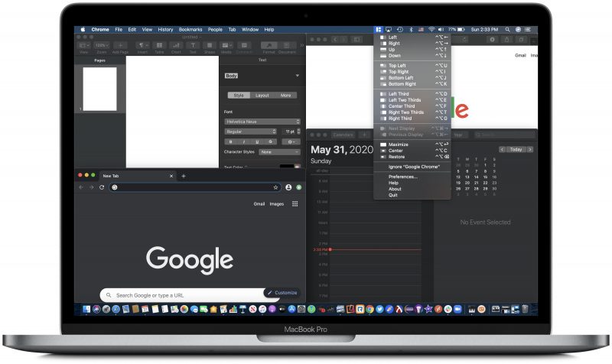Open Finder from the Dock
The image size is (612, 364).
click(x=86, y=310)
